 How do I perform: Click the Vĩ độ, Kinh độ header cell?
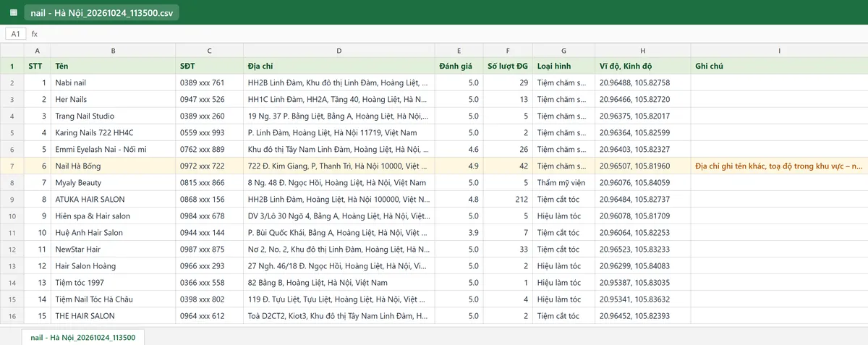(642, 66)
